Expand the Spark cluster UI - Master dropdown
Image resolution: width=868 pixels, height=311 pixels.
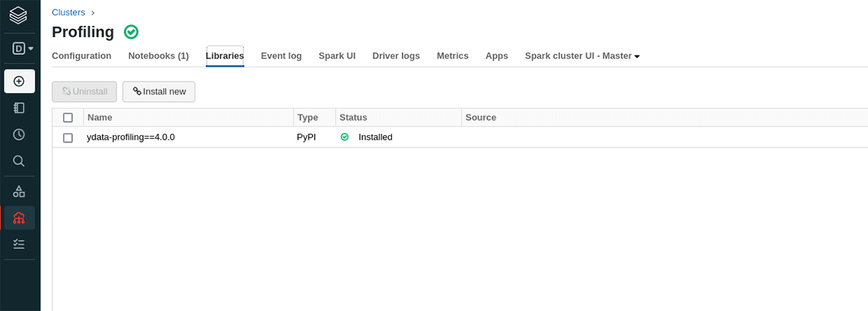[582, 56]
